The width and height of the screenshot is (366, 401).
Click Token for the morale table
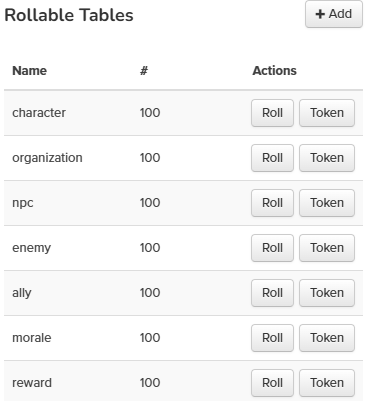327,338
